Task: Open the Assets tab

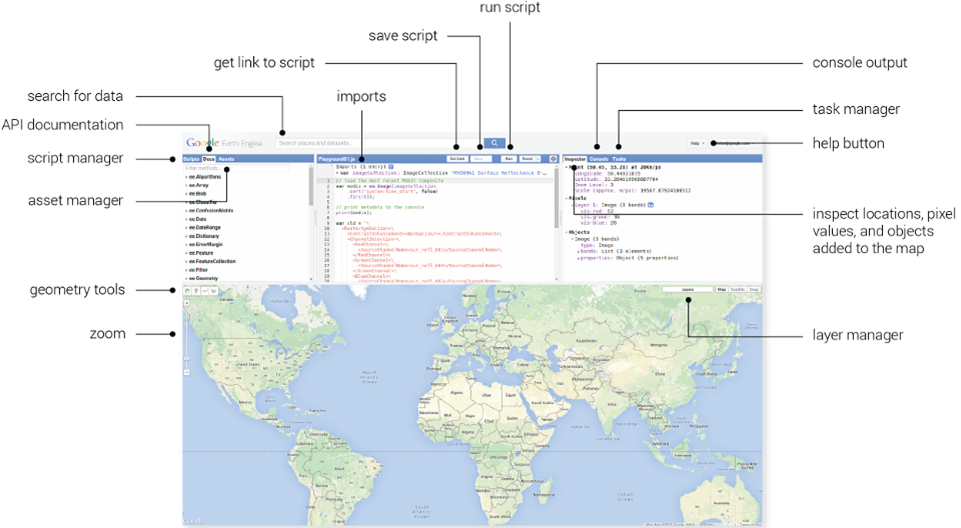Action: click(x=226, y=159)
